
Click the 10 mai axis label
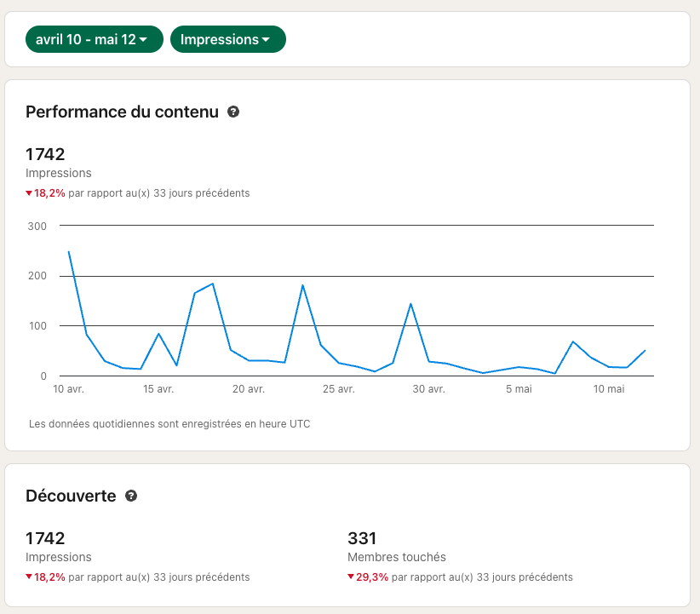tap(609, 389)
